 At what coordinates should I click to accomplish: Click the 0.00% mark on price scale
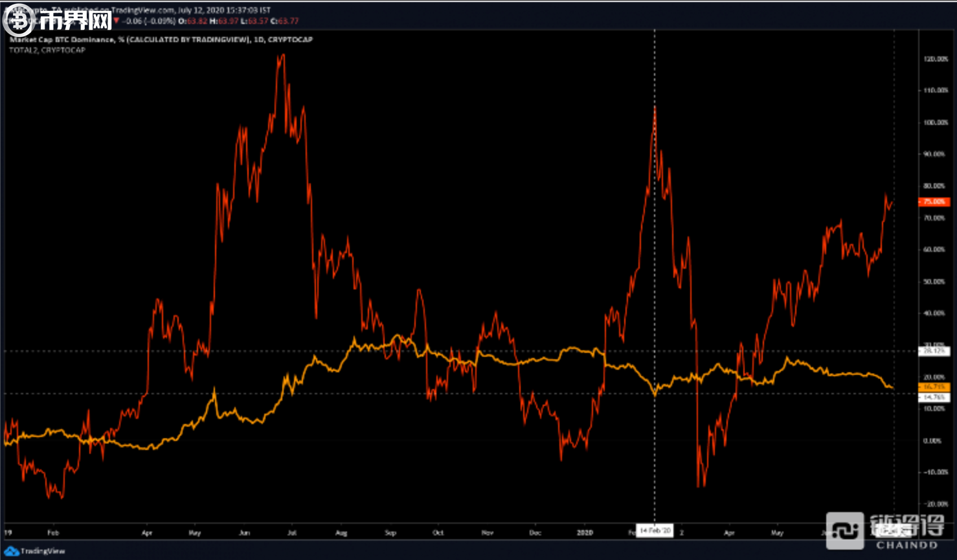pos(932,441)
